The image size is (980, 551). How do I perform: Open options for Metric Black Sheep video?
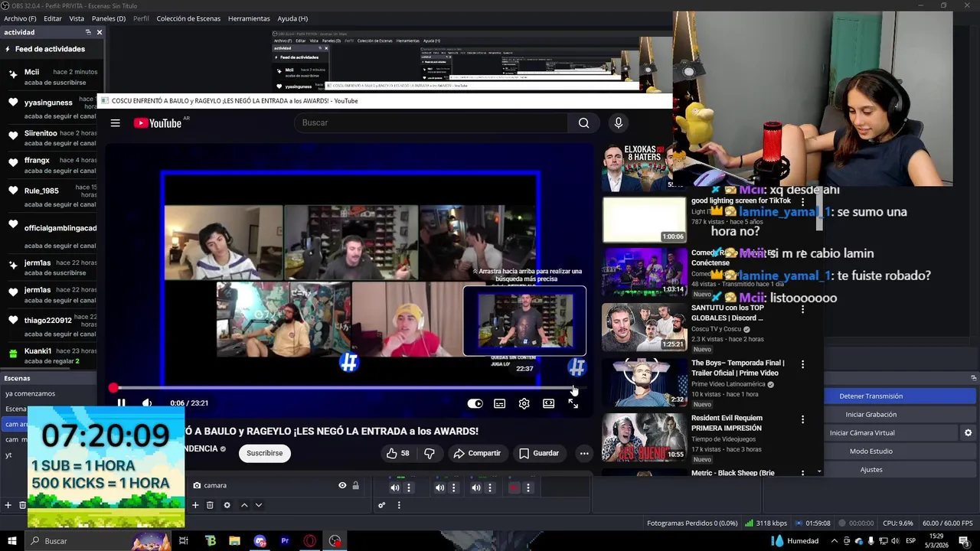[x=802, y=474]
